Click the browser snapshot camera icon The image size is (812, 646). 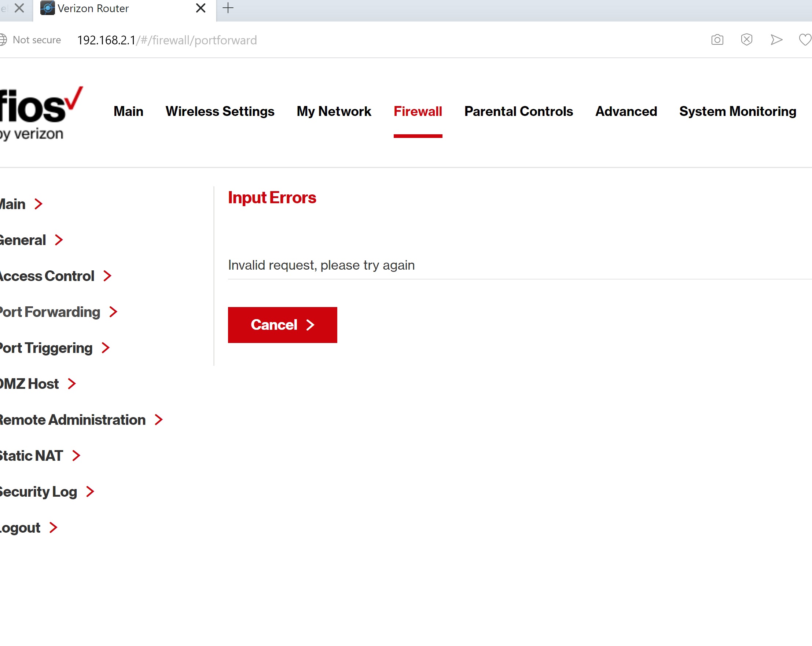click(x=717, y=40)
